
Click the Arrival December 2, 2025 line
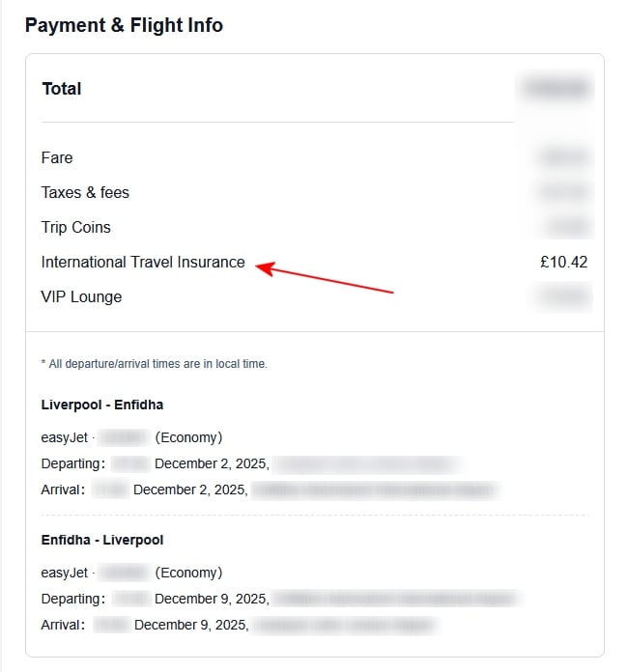[x=190, y=490]
